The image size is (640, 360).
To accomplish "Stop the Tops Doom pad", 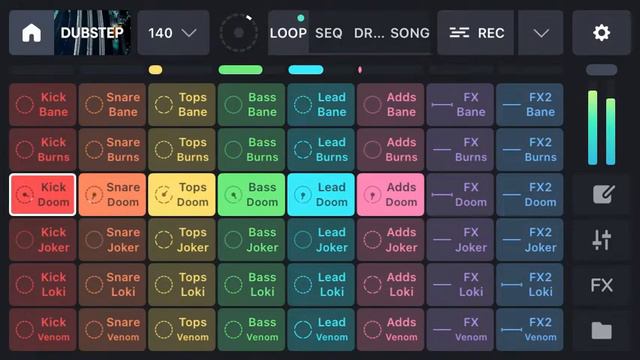I will 182,194.
